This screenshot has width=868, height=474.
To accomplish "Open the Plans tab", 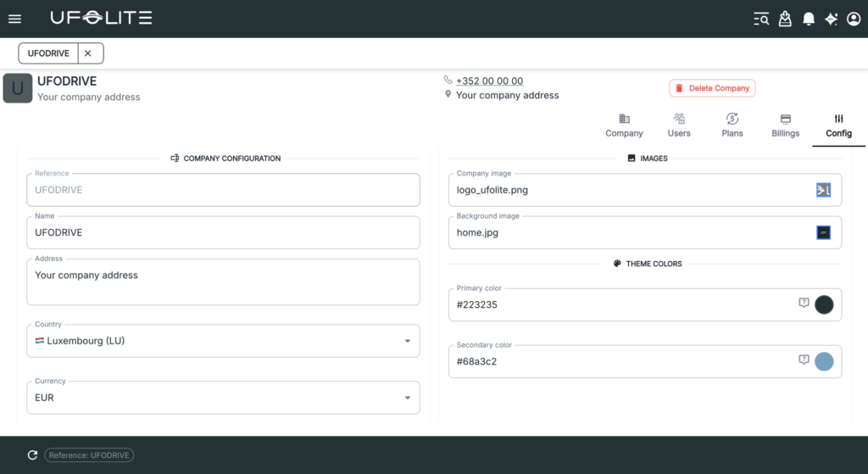I will click(x=732, y=125).
